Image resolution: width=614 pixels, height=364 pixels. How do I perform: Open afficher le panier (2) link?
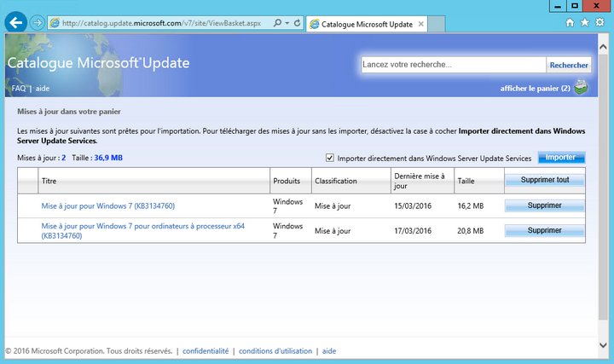click(535, 89)
